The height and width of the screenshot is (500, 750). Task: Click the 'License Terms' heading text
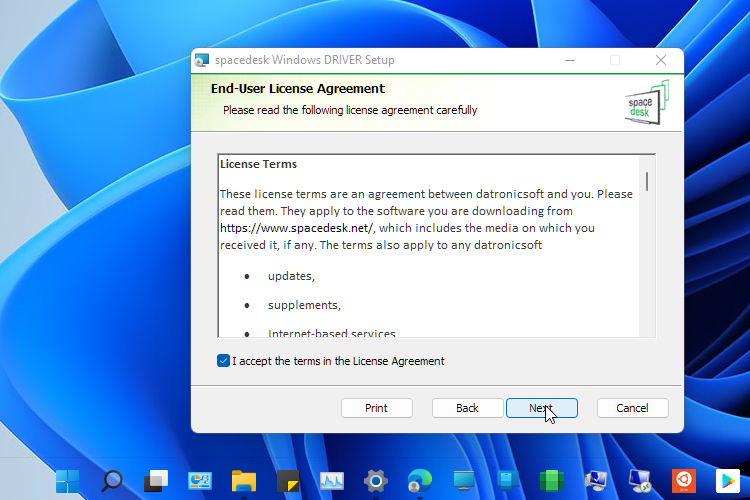(258, 164)
